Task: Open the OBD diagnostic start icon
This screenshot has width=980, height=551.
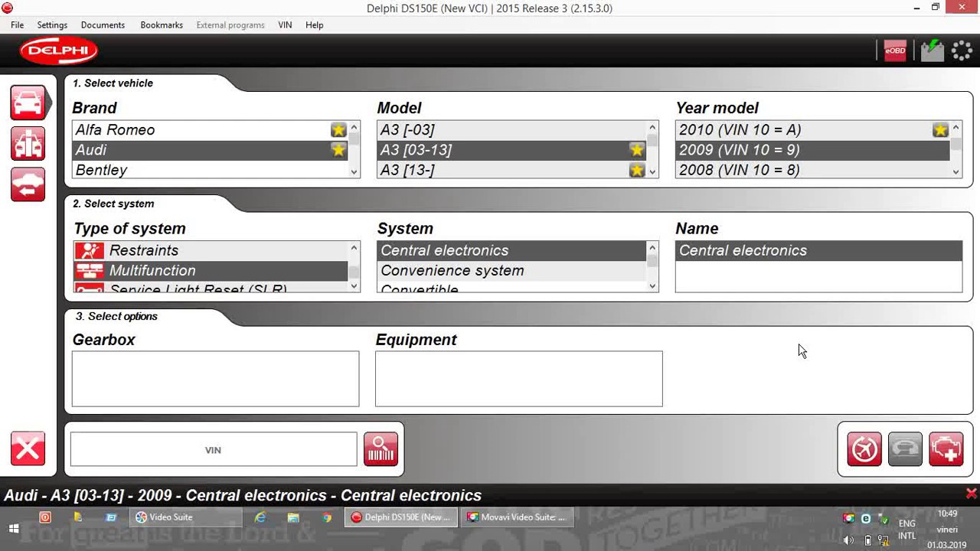Action: 864,449
